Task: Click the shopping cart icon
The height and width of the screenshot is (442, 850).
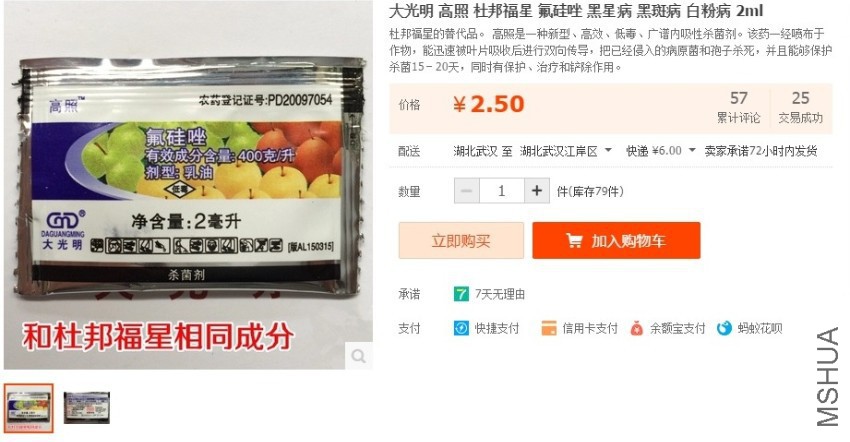Action: pos(574,240)
